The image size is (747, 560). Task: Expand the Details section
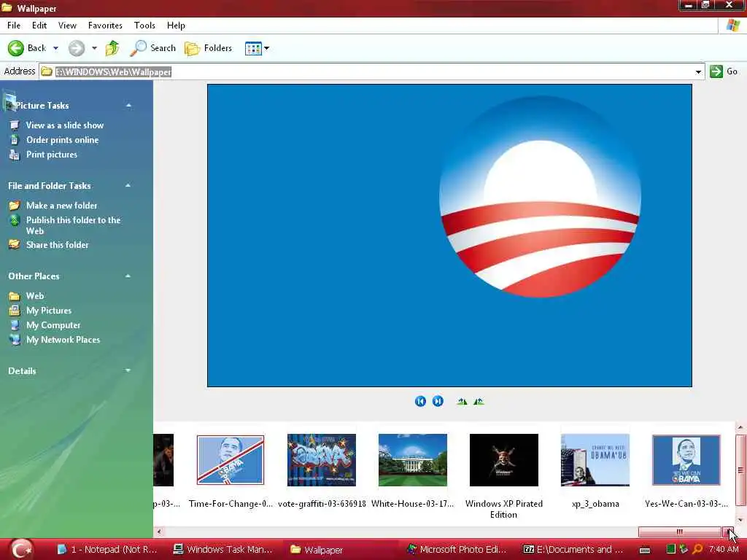click(128, 370)
